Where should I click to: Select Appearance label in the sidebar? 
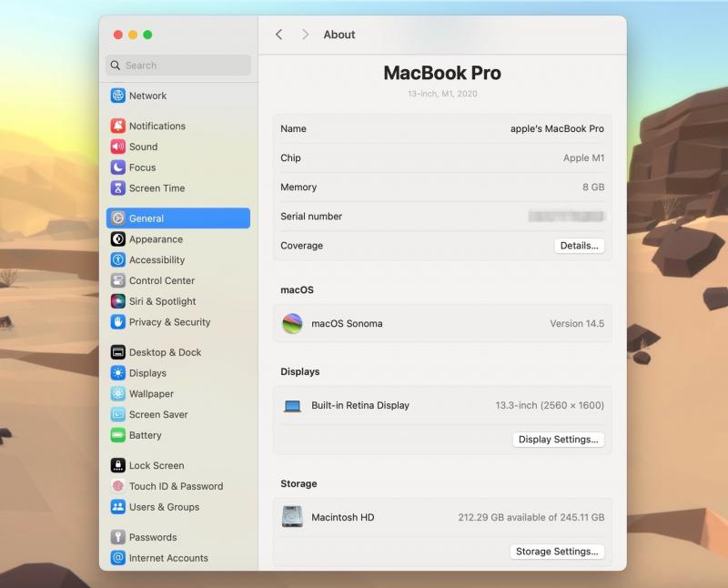[x=156, y=239]
